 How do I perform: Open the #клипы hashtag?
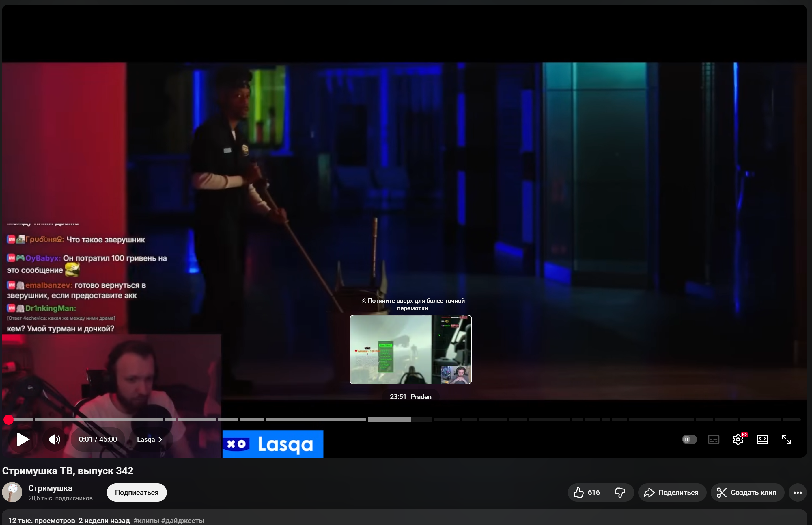tap(146, 520)
